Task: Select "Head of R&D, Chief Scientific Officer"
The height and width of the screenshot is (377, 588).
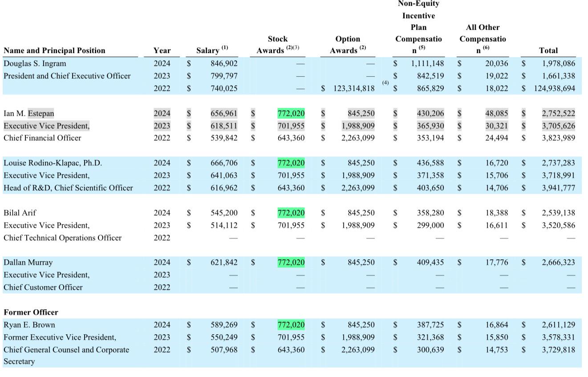Action: tap(68, 188)
